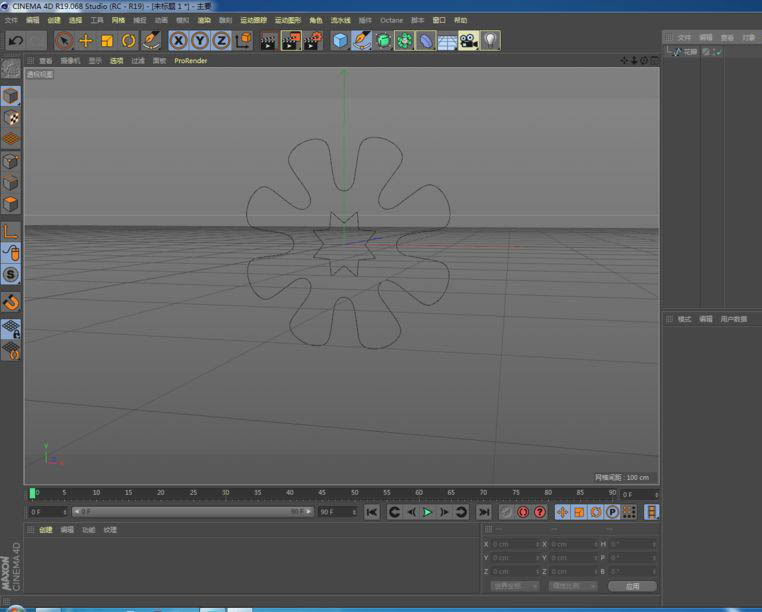This screenshot has width=762, height=612.
Task: Click Apply button in Coordinates panel
Action: [x=632, y=586]
